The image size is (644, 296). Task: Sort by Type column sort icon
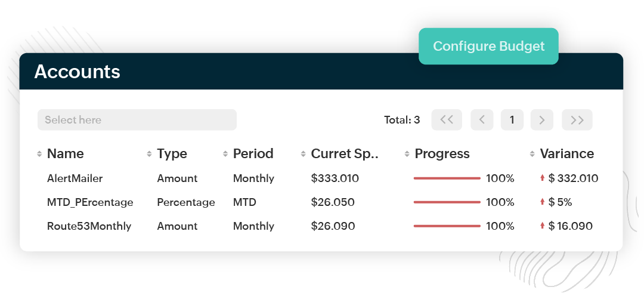pyautogui.click(x=149, y=154)
